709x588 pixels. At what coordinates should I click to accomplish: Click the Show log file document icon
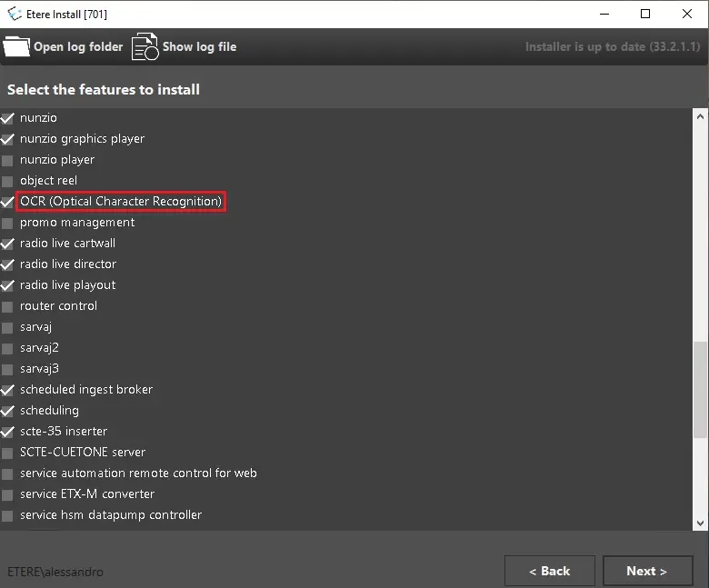click(145, 46)
